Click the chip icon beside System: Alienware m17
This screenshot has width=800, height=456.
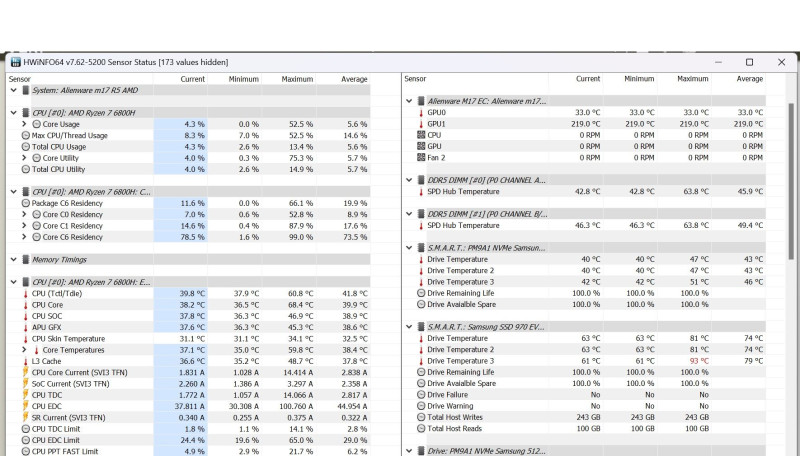coord(26,90)
